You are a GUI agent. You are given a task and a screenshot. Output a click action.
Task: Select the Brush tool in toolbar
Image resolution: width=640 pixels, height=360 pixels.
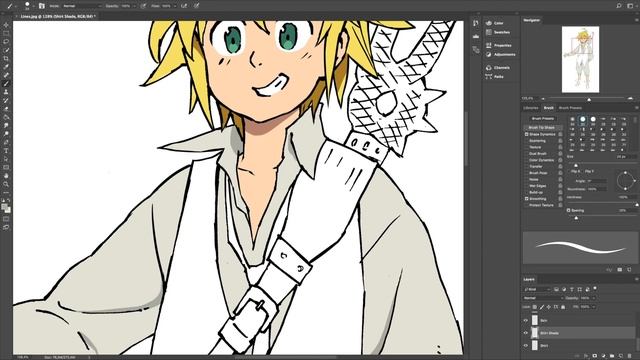tap(6, 84)
